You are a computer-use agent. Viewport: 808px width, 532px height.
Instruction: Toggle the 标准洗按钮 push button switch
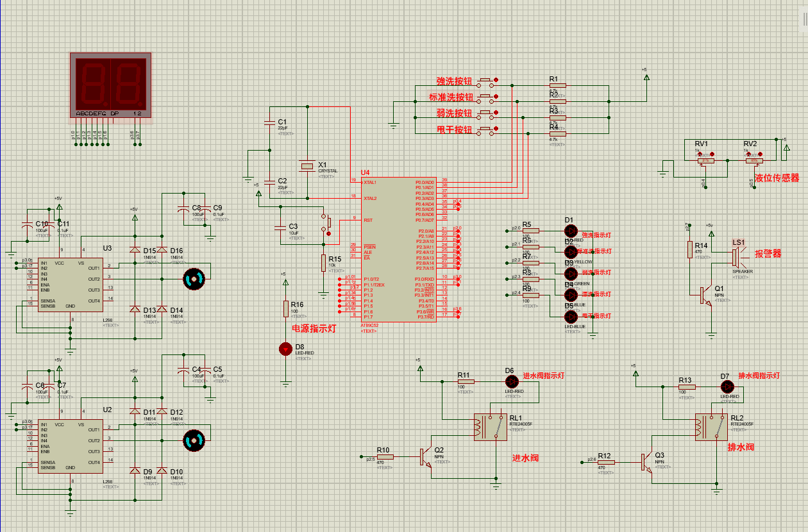(487, 98)
